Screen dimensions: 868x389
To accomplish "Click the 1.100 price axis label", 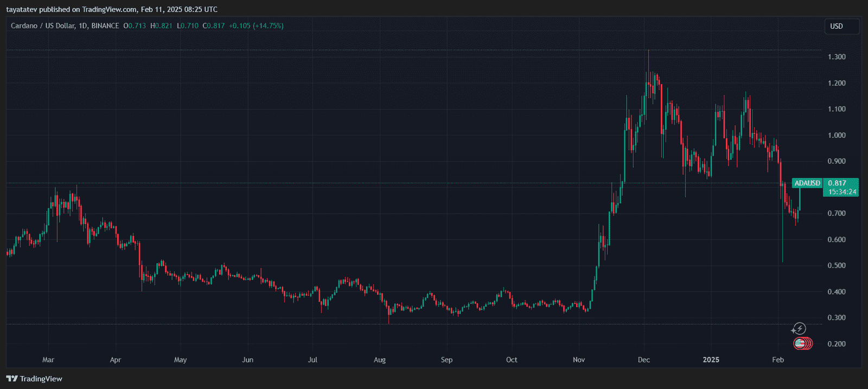I will [x=837, y=109].
